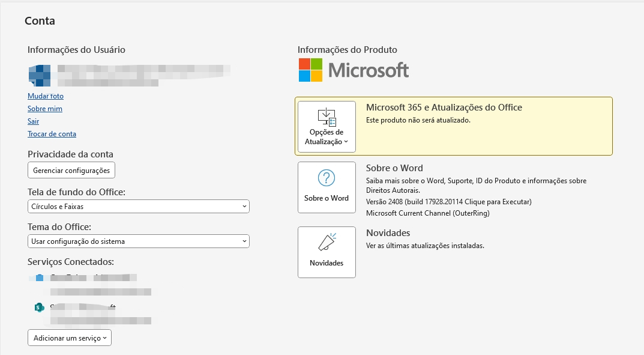Expand the Tema do Office dropdown
The height and width of the screenshot is (355, 644).
(x=139, y=241)
